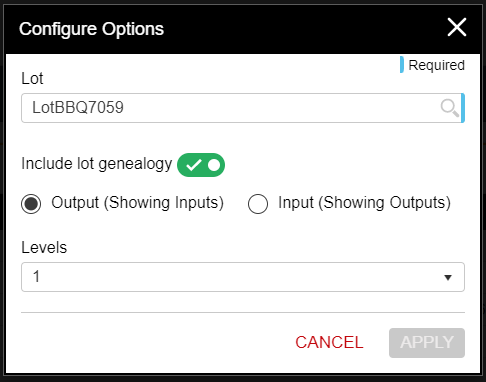This screenshot has width=486, height=382.
Task: Click the value 1 in Levels combo box
Action: [36, 277]
